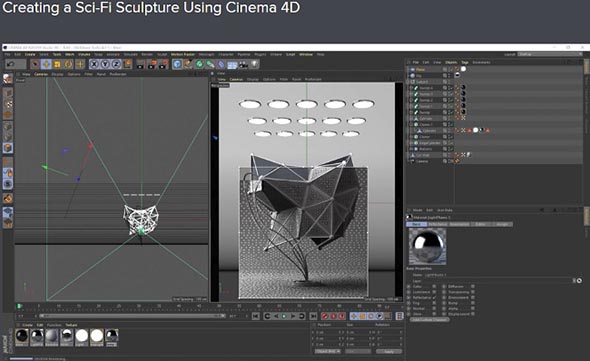This screenshot has width=590, height=361.
Task: Open Object (Rel) dropdown in Coordinates panel
Action: [x=327, y=352]
